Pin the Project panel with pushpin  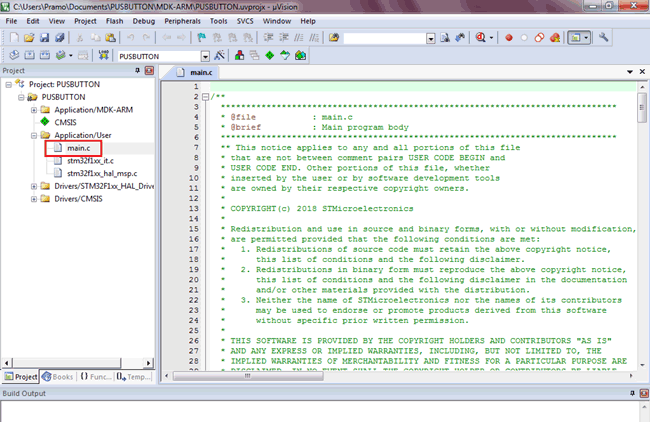click(x=136, y=71)
